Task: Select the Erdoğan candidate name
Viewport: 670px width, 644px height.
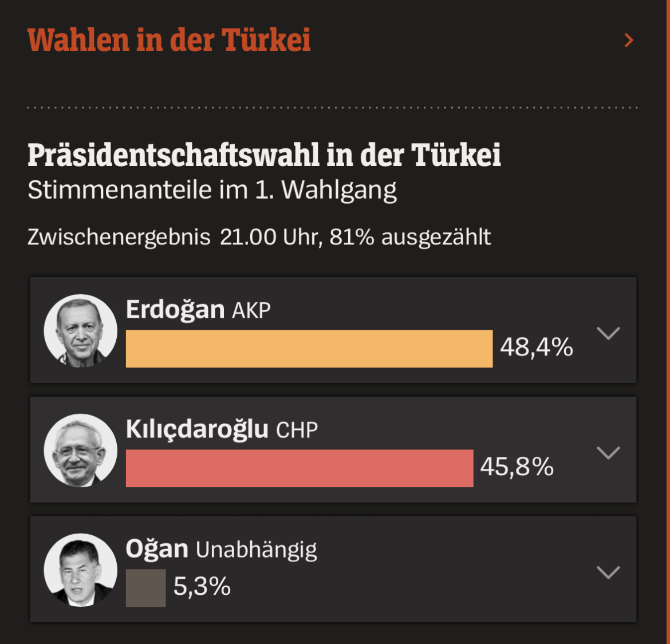Action: click(x=175, y=310)
